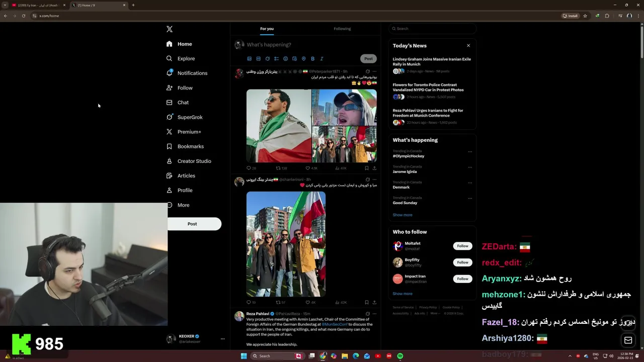Screen dimensions: 644x362
Task: Open Creator Studio in the sidebar
Action: 189,161
